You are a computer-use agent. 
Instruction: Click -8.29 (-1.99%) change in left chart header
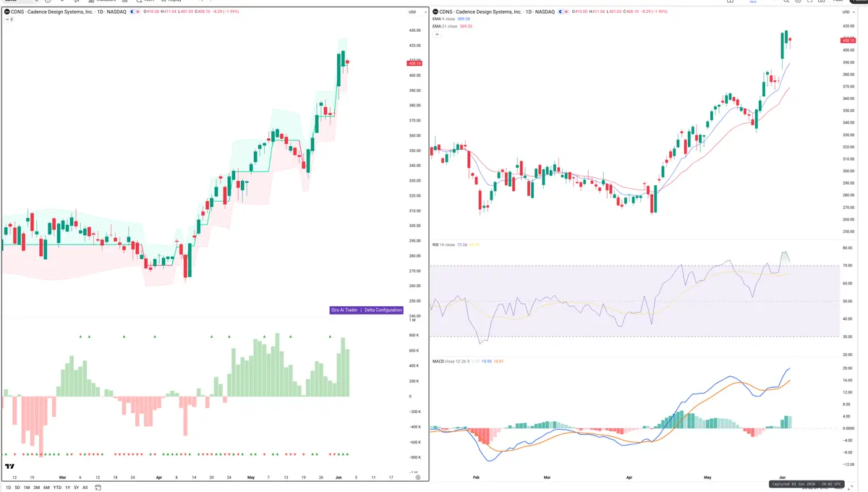[225, 12]
